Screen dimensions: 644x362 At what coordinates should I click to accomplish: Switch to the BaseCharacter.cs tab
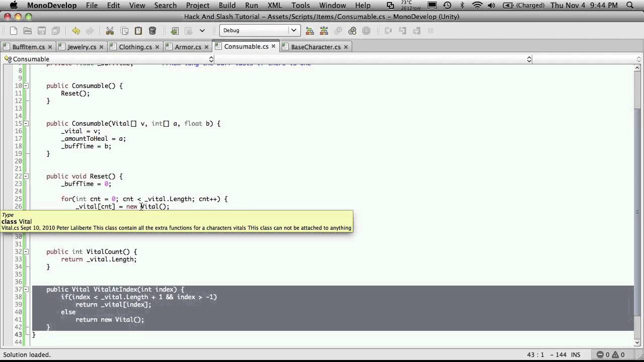point(315,47)
